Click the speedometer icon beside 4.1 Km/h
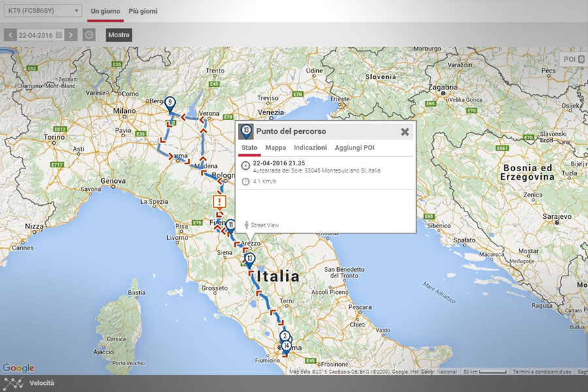Screen dimensions: 588x392 pyautogui.click(x=245, y=182)
